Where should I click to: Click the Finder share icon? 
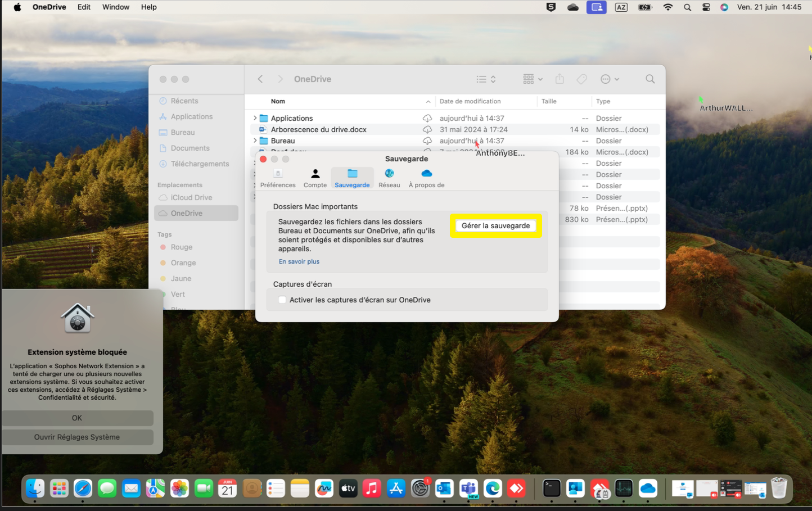(560, 79)
